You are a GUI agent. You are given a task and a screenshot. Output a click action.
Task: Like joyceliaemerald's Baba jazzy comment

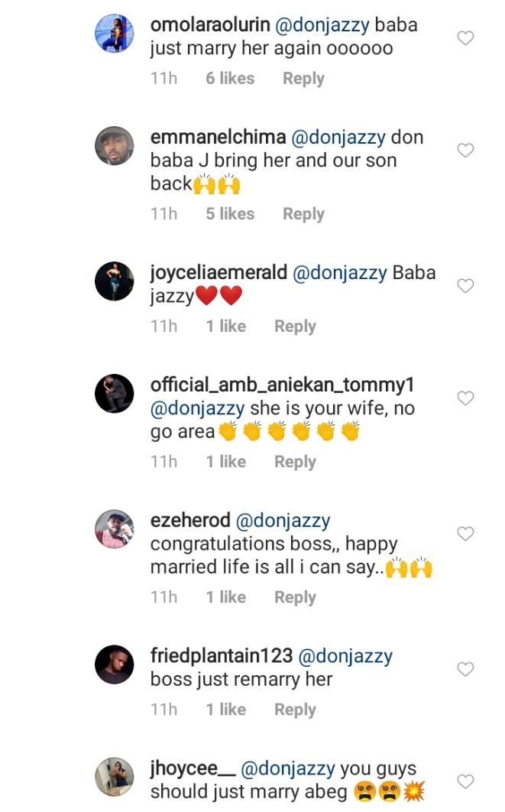tap(465, 286)
